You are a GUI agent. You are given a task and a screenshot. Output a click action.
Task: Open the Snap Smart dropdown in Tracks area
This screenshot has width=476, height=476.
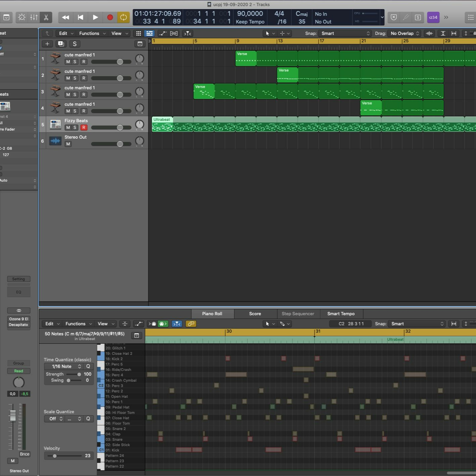344,33
